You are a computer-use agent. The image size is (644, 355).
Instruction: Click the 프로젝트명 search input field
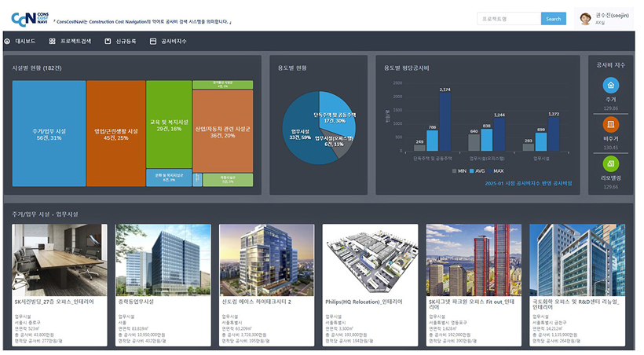pos(508,19)
